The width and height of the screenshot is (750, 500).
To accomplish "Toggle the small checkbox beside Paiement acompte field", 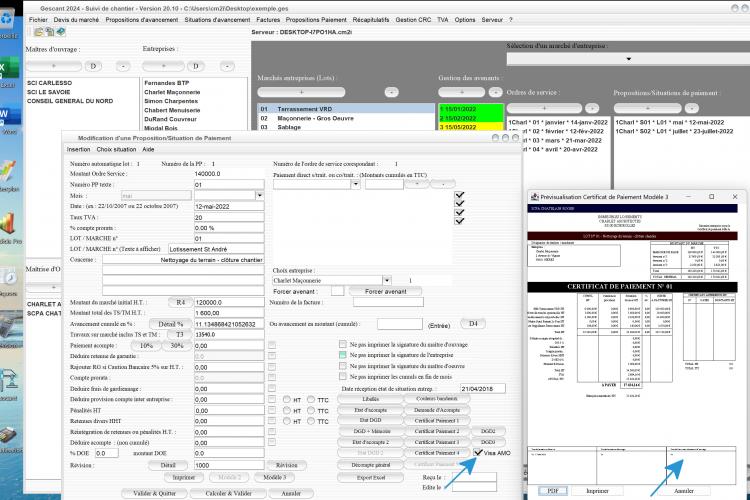I will pos(272,345).
